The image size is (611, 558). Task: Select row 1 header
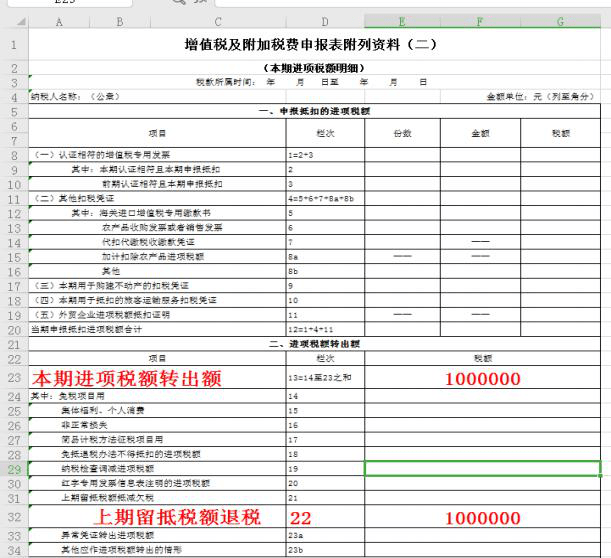[x=14, y=45]
